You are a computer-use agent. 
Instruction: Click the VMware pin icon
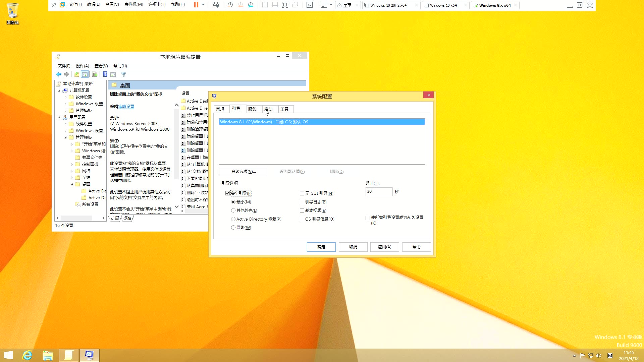54,5
